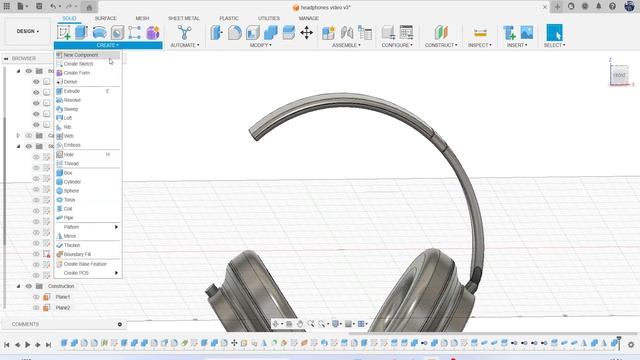Select the Combine modify icon
The width and height of the screenshot is (640, 360).
271,33
